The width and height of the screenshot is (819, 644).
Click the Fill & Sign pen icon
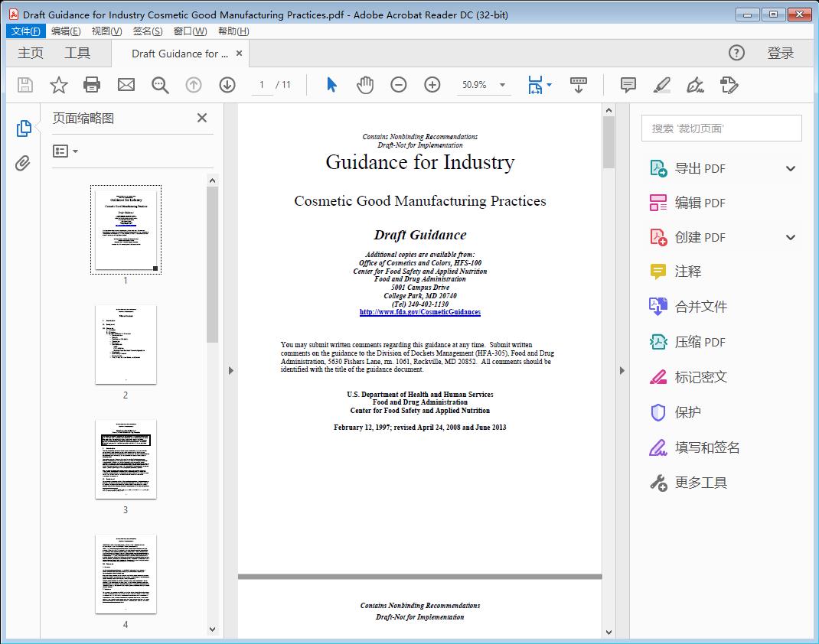(695, 85)
